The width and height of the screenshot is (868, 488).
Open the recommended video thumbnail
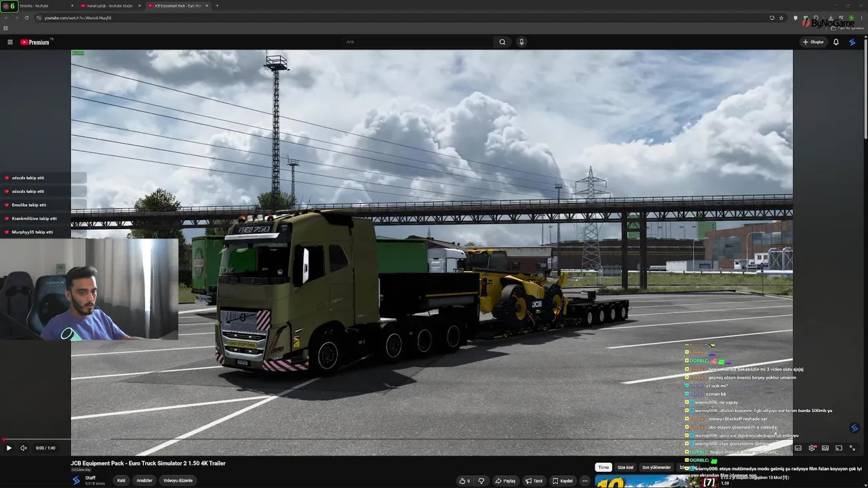point(656,481)
